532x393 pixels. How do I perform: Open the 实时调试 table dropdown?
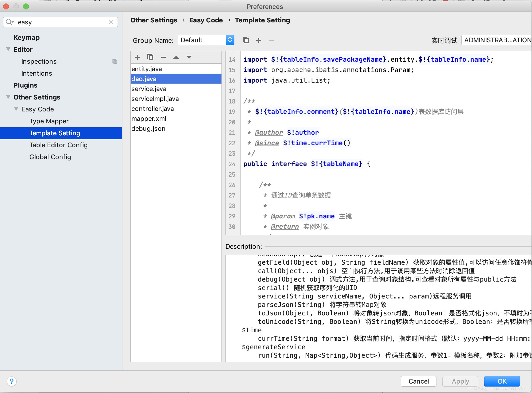click(x=496, y=40)
